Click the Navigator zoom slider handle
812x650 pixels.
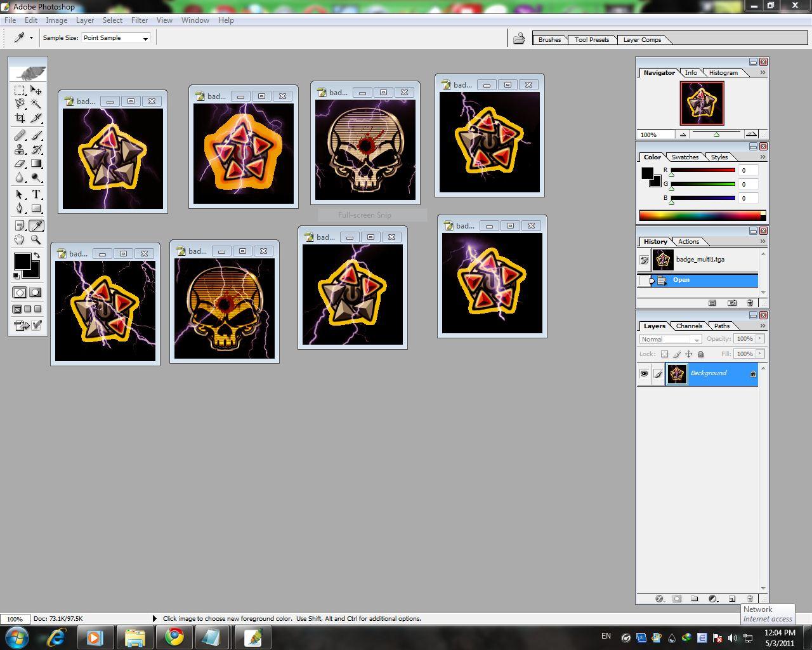click(x=716, y=135)
